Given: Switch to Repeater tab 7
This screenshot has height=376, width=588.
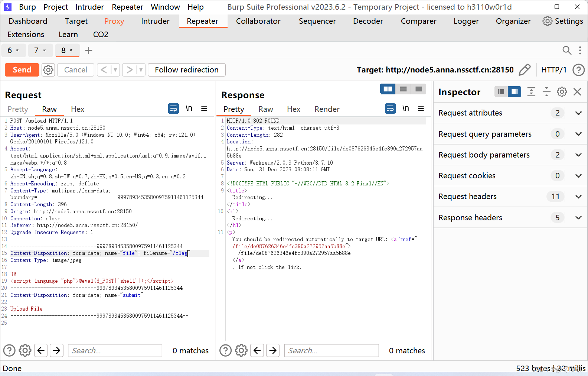Looking at the screenshot, I should click(x=36, y=50).
